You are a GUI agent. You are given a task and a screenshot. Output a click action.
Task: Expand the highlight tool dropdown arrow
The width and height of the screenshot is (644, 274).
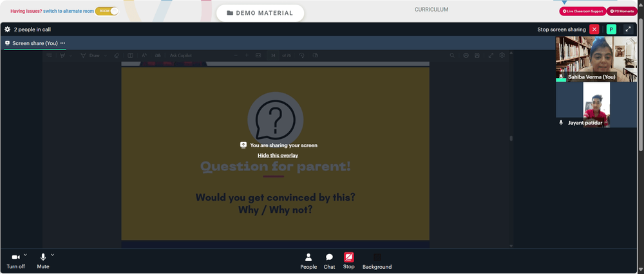(71, 55)
